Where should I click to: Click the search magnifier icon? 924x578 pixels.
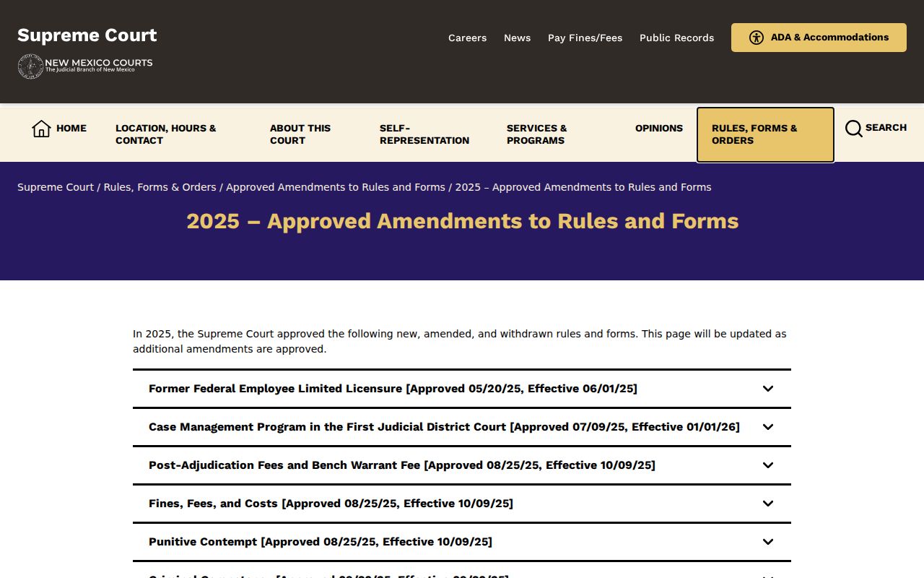853,129
